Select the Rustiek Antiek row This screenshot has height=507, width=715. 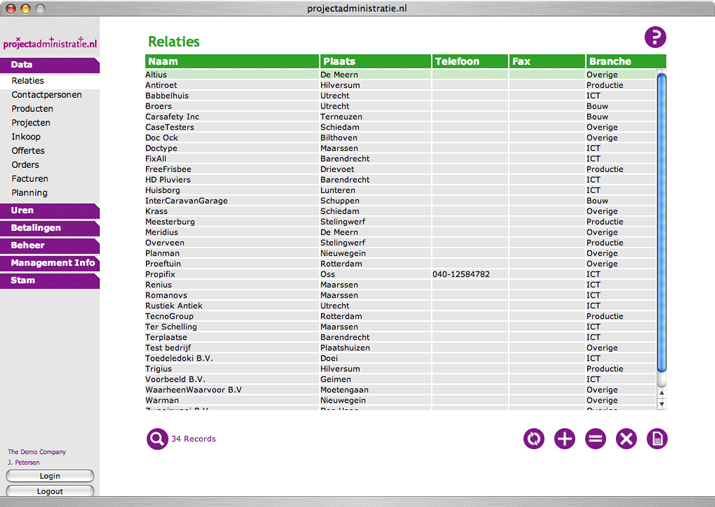coord(400,306)
